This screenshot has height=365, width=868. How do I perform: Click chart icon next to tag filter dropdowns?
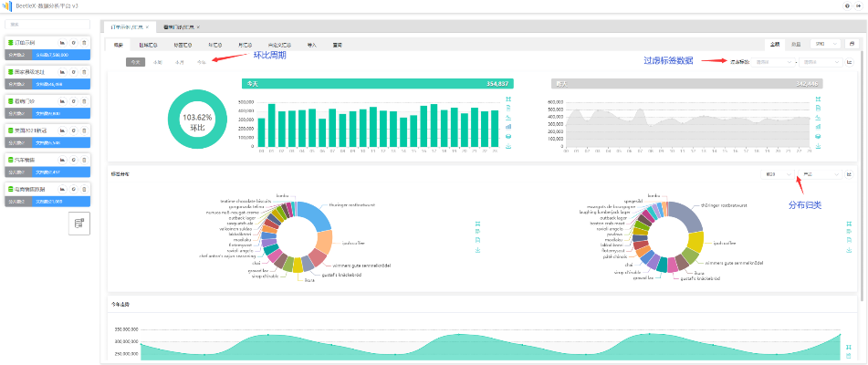[x=850, y=62]
